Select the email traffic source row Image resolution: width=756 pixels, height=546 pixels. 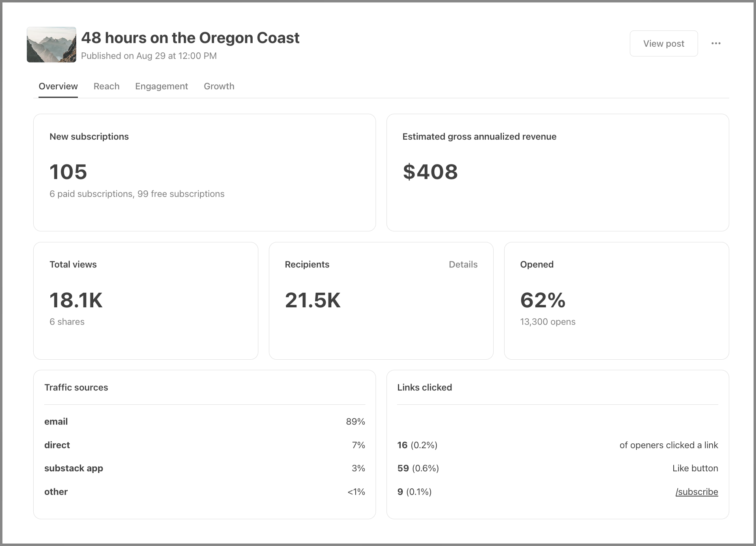point(205,421)
